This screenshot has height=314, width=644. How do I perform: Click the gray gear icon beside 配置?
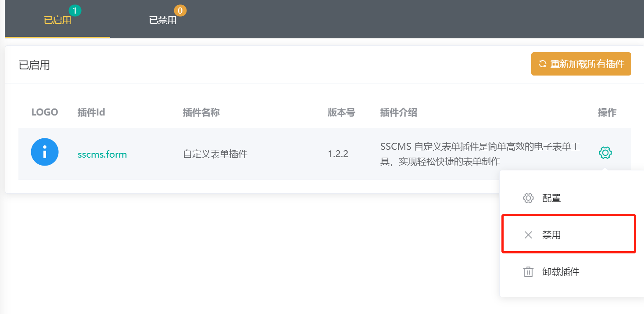(x=528, y=198)
